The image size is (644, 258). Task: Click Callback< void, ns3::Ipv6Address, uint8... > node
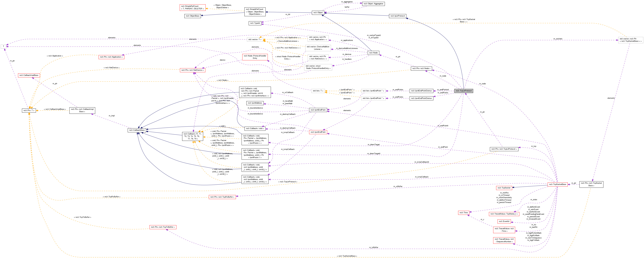coord(255,167)
